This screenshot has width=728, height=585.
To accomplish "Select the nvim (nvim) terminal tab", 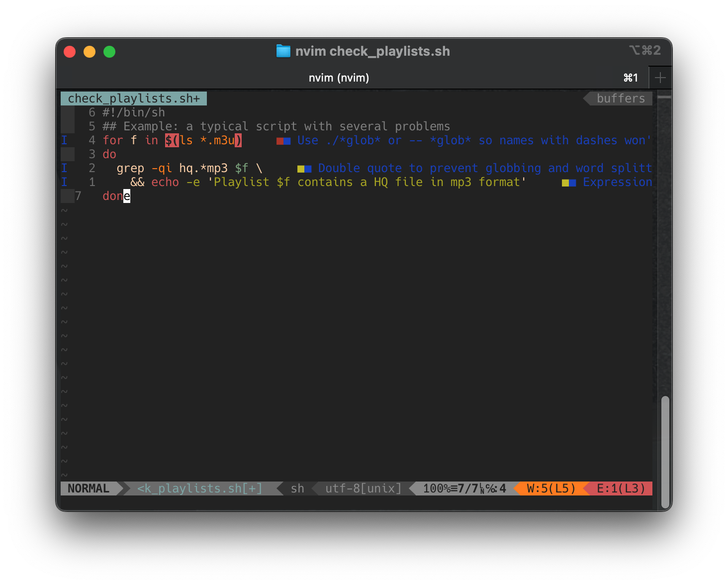I will [x=339, y=78].
